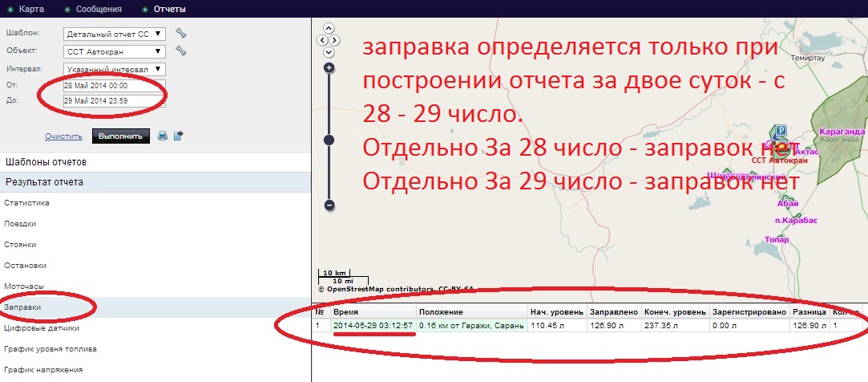The image size is (868, 382).
Task: Click the wrench icon next to Шаблон
Action: (x=181, y=34)
